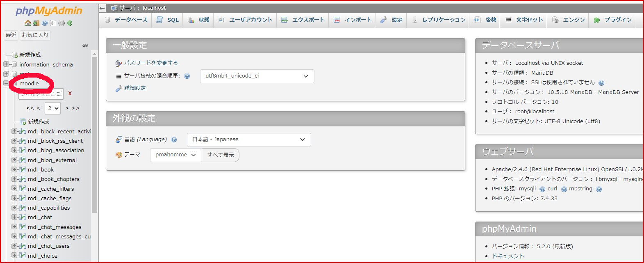Viewport: 644px width, 263px height.
Task: Open the レプリケーション tab
Action: pyautogui.click(x=438, y=20)
